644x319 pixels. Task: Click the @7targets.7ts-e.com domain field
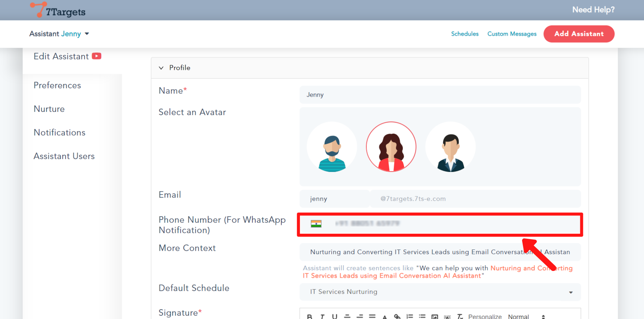[x=475, y=199]
